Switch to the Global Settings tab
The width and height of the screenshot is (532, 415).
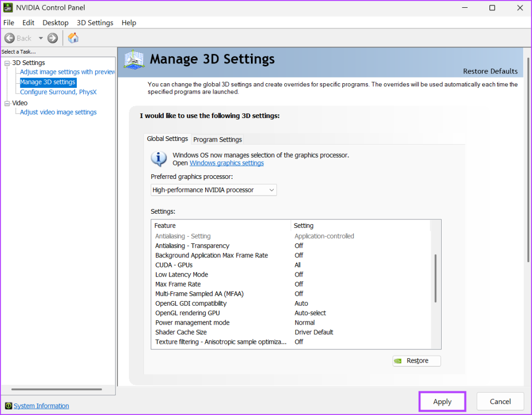tap(167, 139)
